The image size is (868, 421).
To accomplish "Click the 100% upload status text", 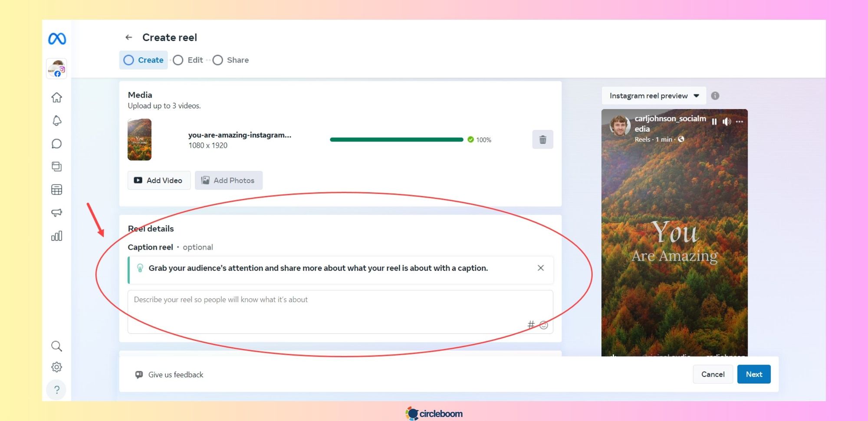I will pos(483,140).
